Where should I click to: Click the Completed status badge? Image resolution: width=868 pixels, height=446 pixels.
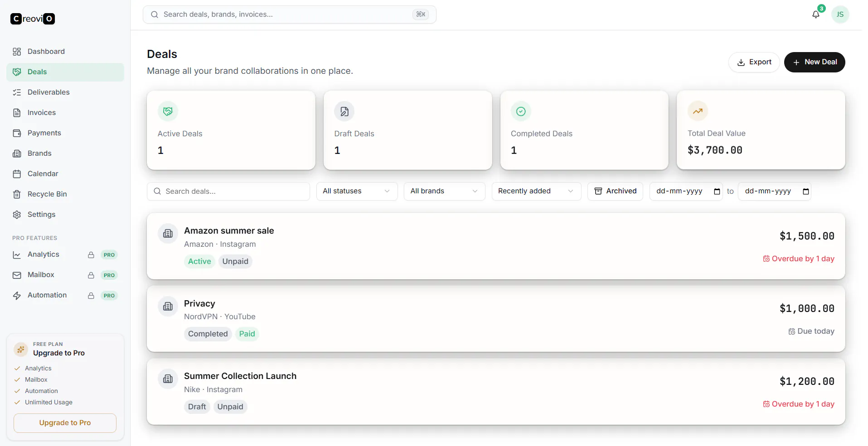point(208,334)
